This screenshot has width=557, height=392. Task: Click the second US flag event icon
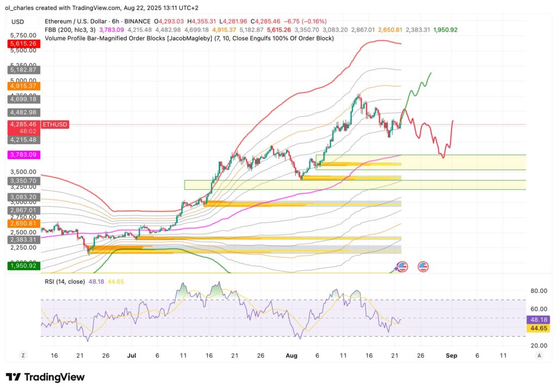pos(423,266)
